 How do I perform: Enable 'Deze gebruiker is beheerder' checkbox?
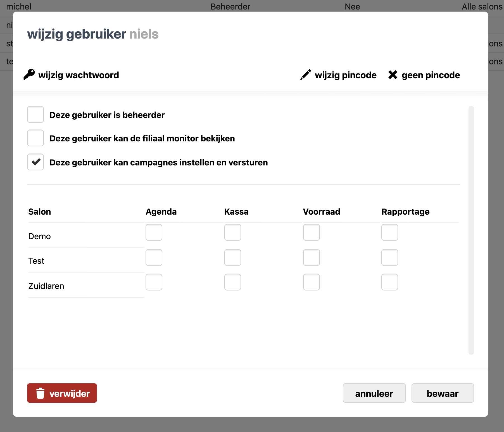tap(35, 115)
